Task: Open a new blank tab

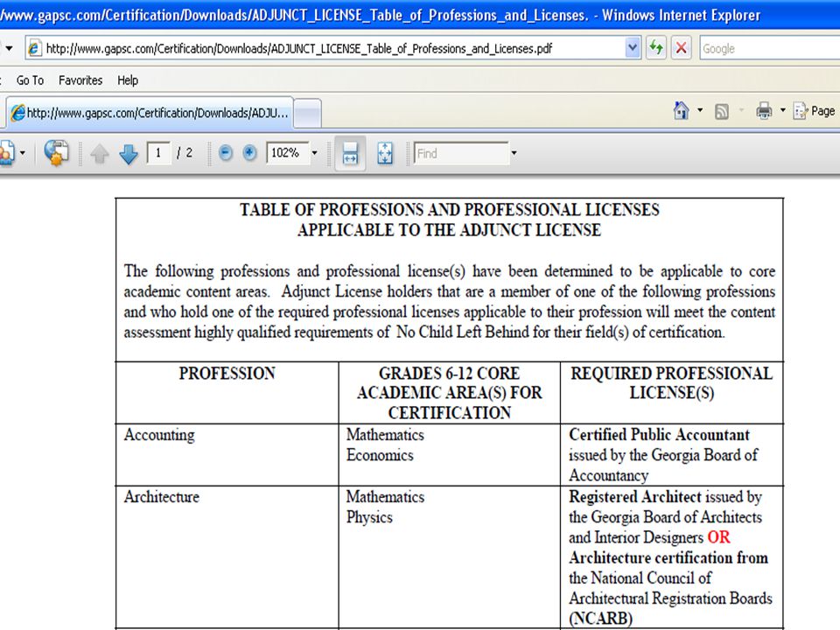Action: 307,114
